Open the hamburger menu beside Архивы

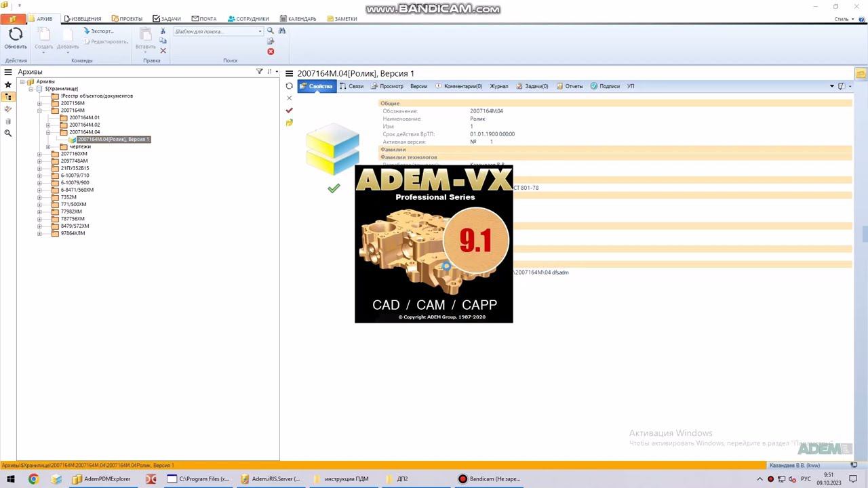point(8,72)
